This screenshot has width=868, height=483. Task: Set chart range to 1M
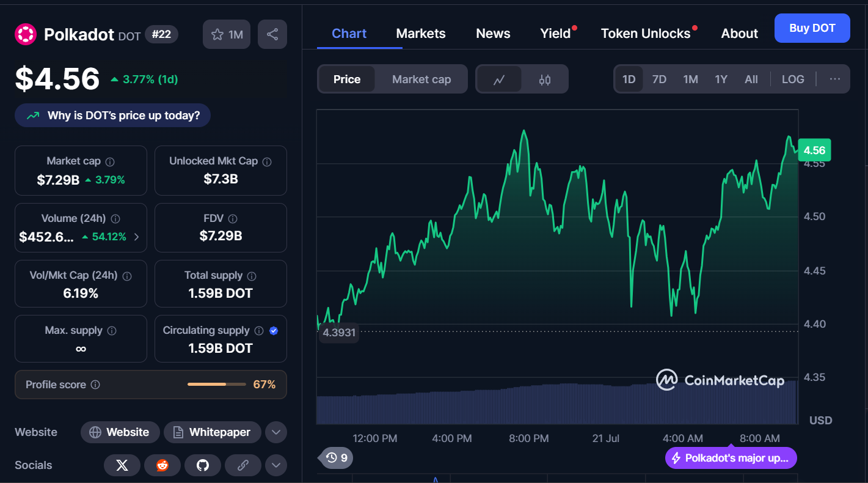point(690,79)
